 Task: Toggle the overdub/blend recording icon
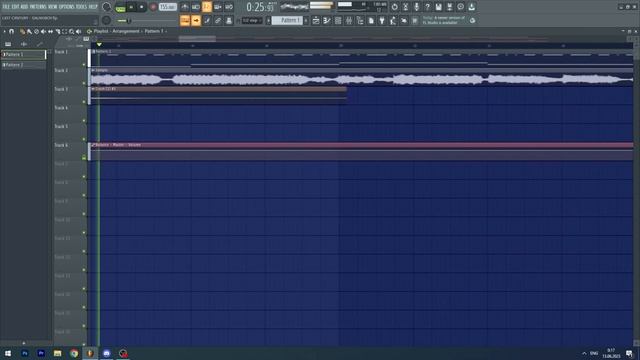pos(218,7)
